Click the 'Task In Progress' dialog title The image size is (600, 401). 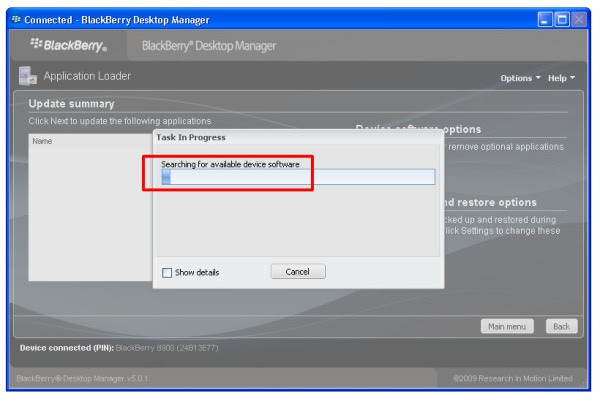[191, 137]
